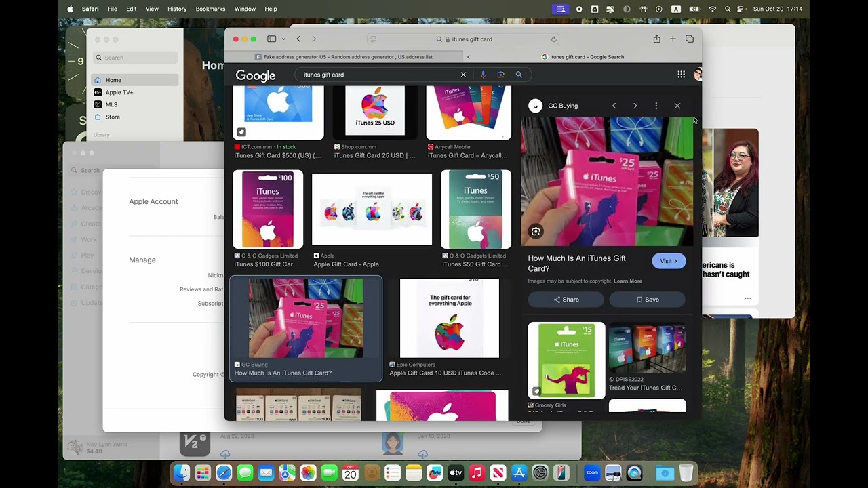Visit the GC Buying page

click(x=668, y=261)
